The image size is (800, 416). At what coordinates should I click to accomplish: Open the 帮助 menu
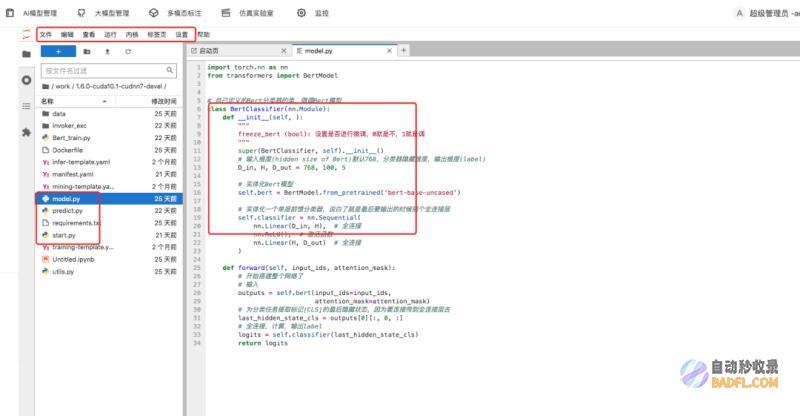tap(204, 35)
